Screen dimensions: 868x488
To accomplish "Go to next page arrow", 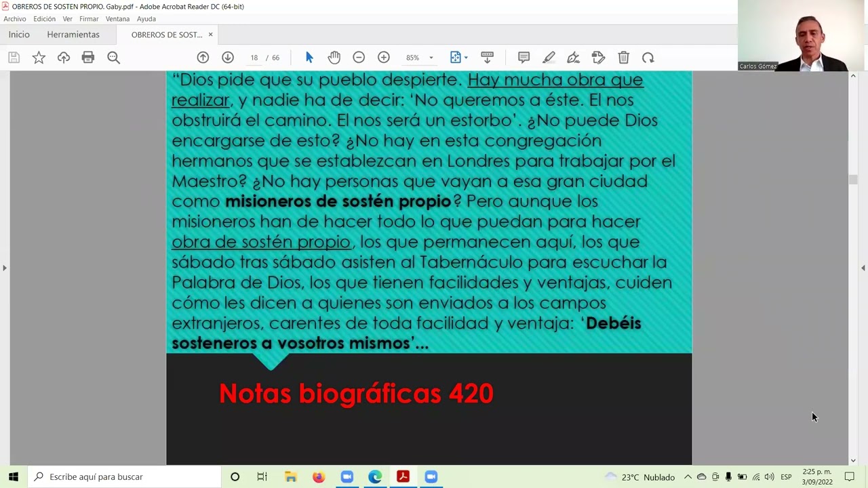I will coord(228,58).
